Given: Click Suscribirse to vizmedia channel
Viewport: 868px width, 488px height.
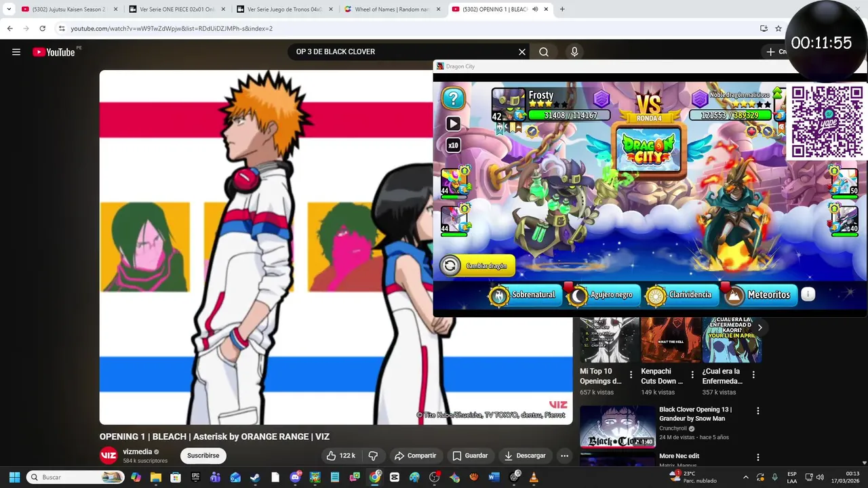Looking at the screenshot, I should click(203, 455).
